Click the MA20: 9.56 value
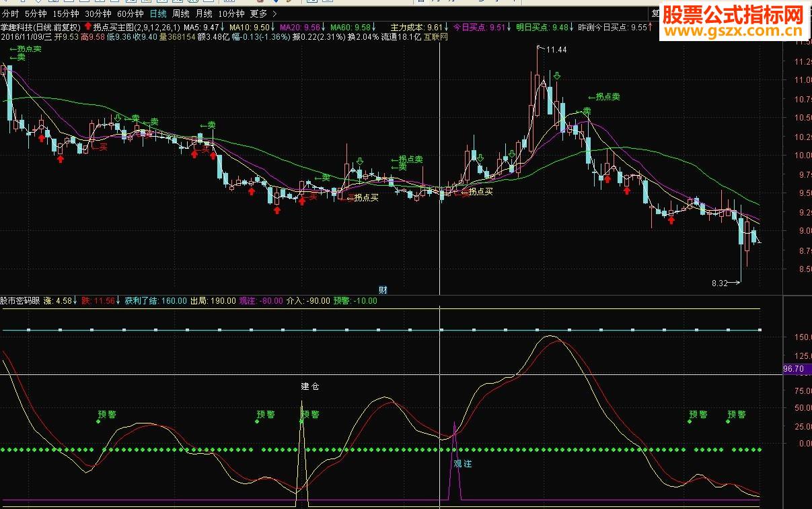812x509 pixels. (x=300, y=28)
